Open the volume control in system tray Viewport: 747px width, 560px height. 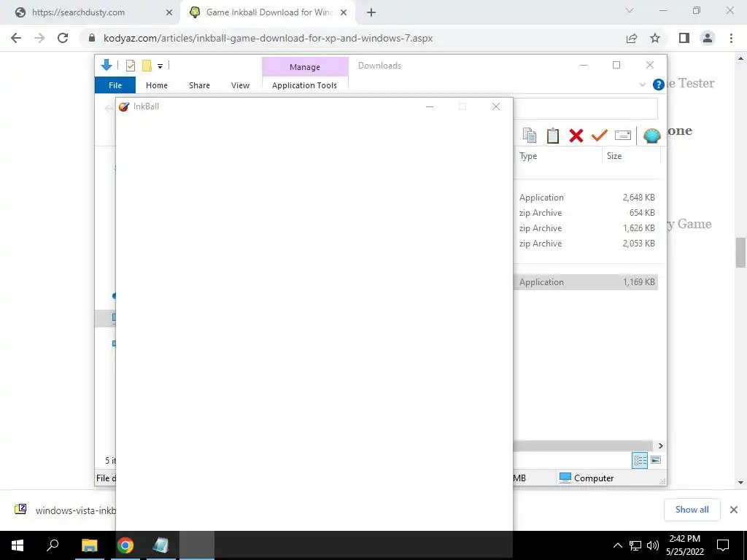[x=653, y=545]
